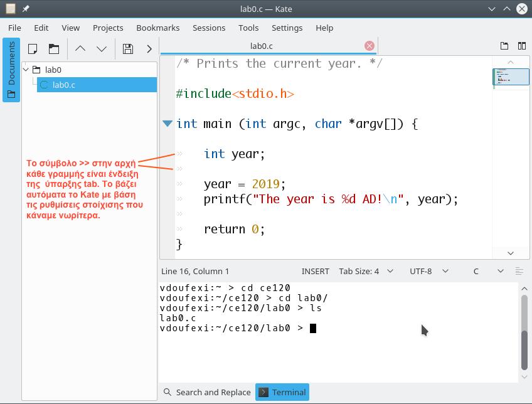Fold the main function with the blue triangle
The width and height of the screenshot is (532, 404).
pyautogui.click(x=168, y=123)
